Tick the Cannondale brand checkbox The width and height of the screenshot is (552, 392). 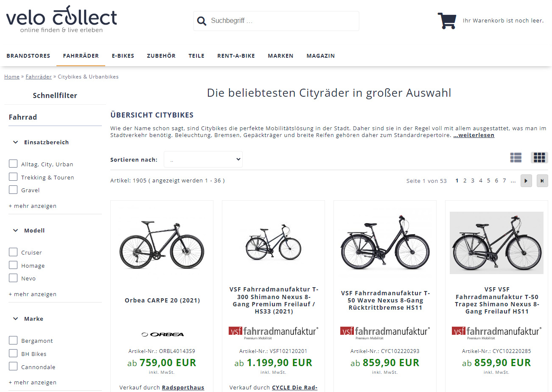[x=13, y=367]
